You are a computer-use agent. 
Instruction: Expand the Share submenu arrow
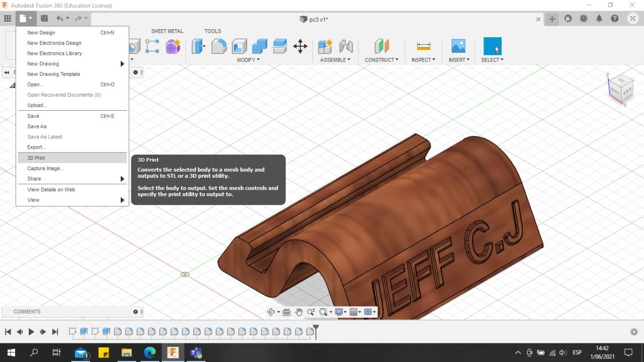(x=122, y=179)
